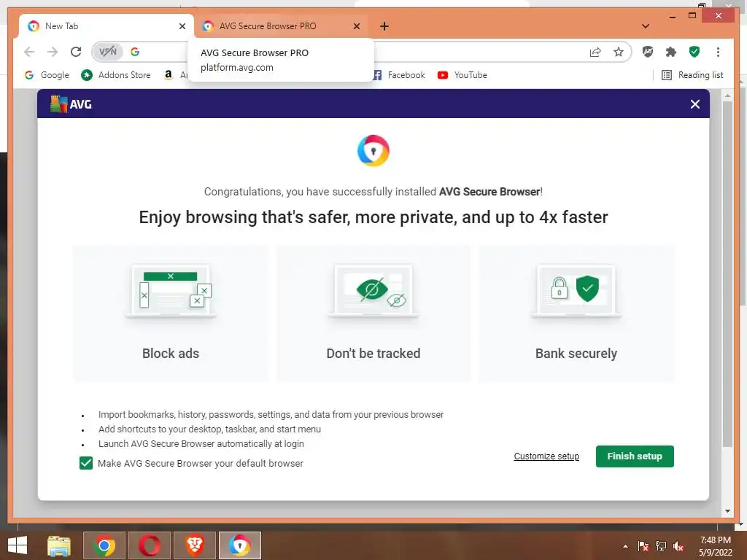Open the Reading list panel
Screen dimensions: 747x560
click(692, 75)
